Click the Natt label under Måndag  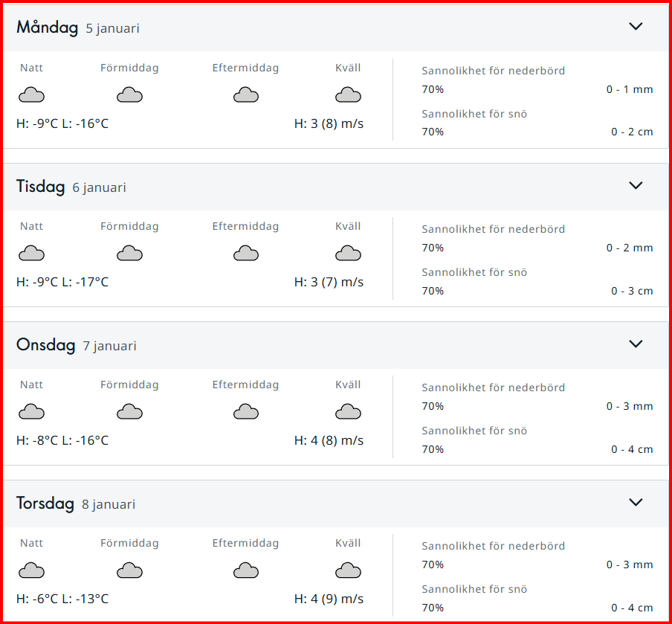(32, 68)
